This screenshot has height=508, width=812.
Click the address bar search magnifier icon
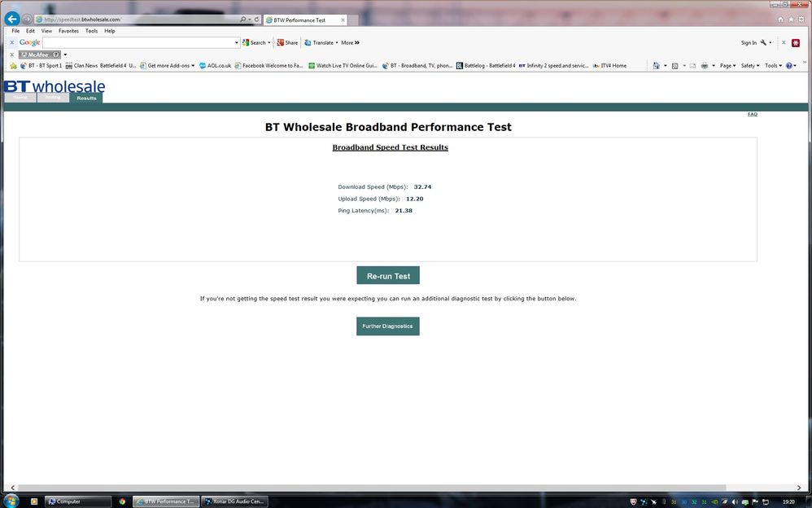(x=243, y=20)
